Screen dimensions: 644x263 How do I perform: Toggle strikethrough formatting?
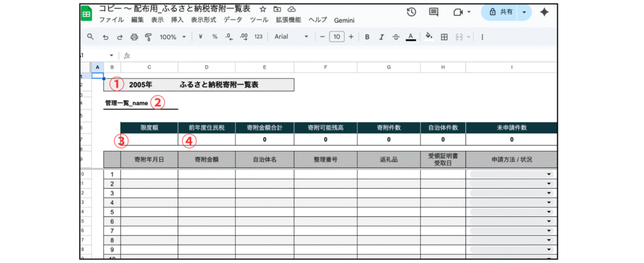[396, 37]
